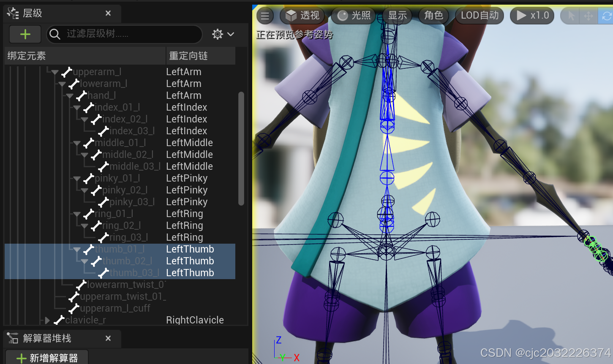This screenshot has height=364, width=613.
Task: Select the hand_l bone icon
Action: coord(81,96)
